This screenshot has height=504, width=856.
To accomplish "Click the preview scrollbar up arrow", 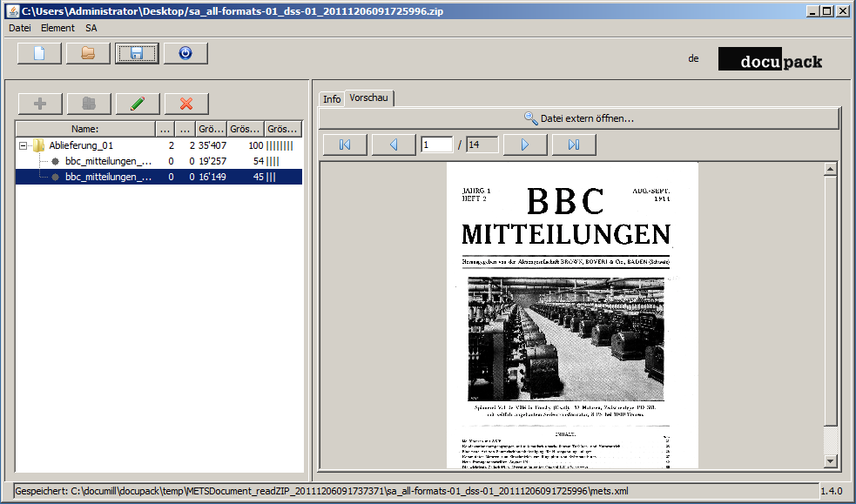I will [x=830, y=169].
